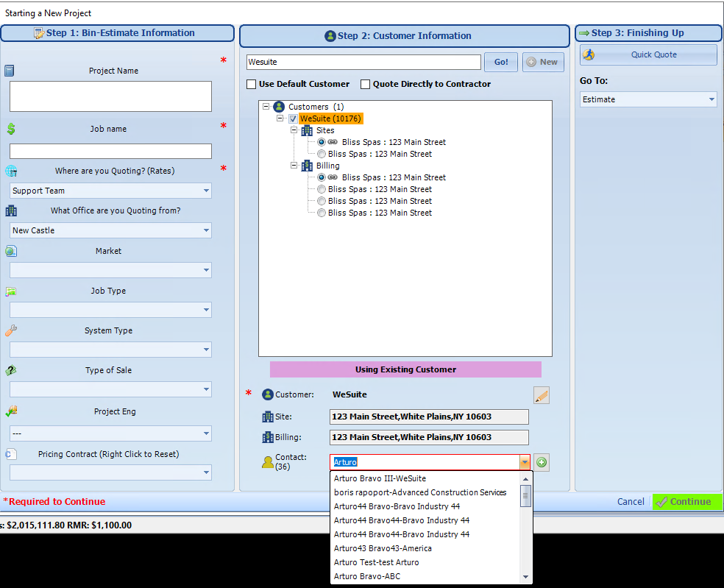The width and height of the screenshot is (724, 588).
Task: Click the Step 1 Bin-Estimate notepad icon
Action: [39, 33]
